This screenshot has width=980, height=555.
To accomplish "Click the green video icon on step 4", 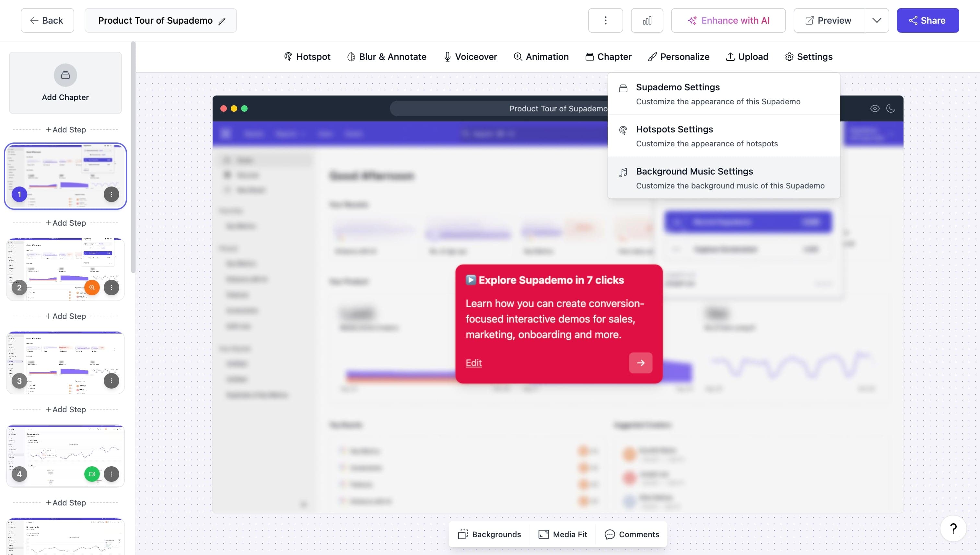I will (x=92, y=474).
